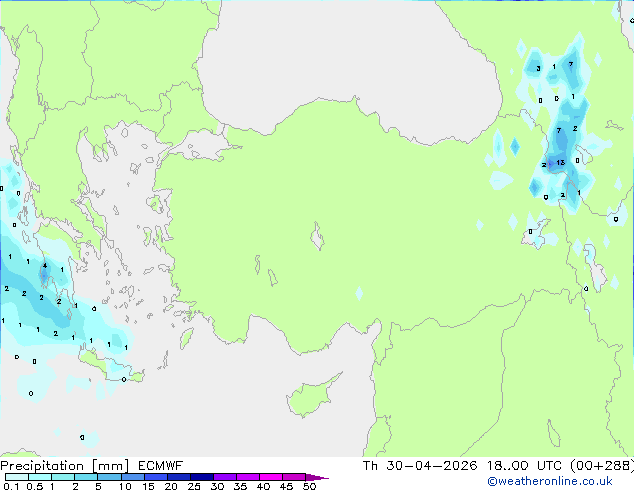634x490 pixels.
Task: Click the legend label '40'
Action: [x=263, y=486]
